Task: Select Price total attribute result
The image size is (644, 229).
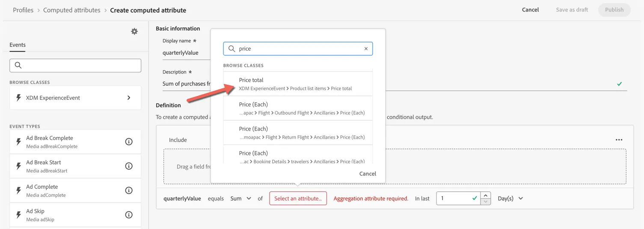Action: coord(298,84)
